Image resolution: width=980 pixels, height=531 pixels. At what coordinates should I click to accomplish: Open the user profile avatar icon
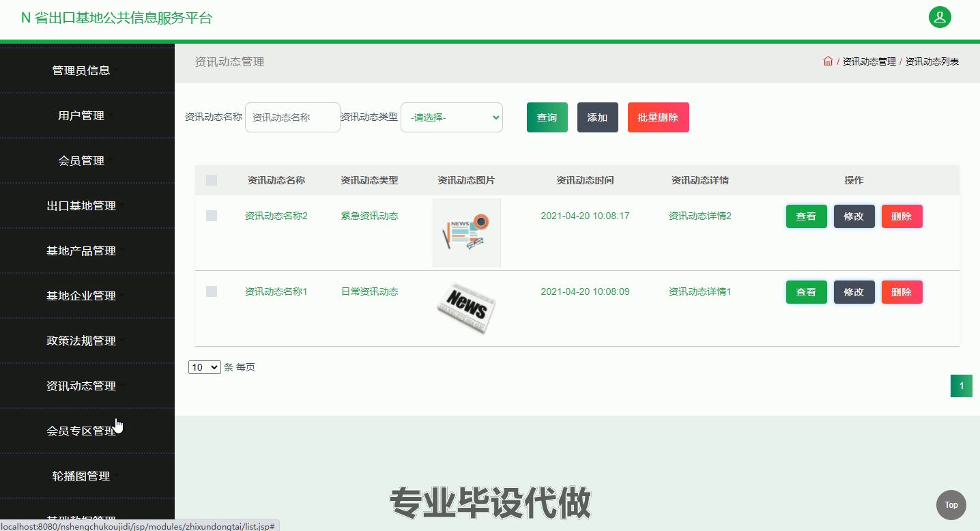coord(940,17)
